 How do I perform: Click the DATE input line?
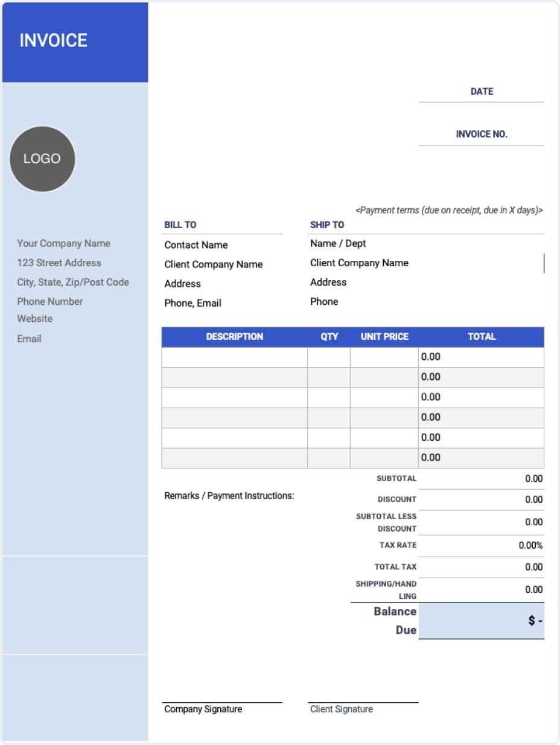pos(481,103)
